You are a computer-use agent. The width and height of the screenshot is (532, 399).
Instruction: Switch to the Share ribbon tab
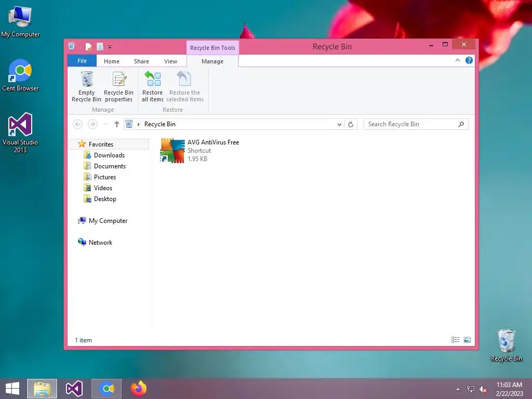point(141,61)
